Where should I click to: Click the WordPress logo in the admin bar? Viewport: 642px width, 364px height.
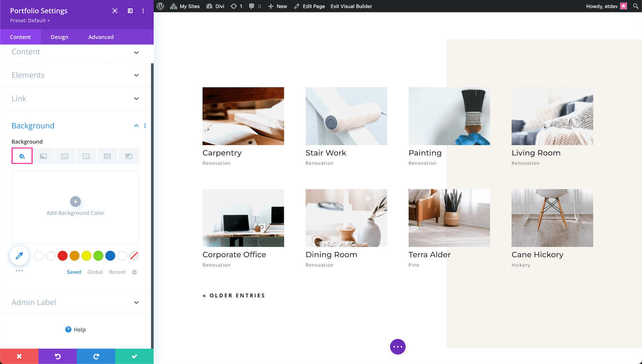[x=160, y=6]
